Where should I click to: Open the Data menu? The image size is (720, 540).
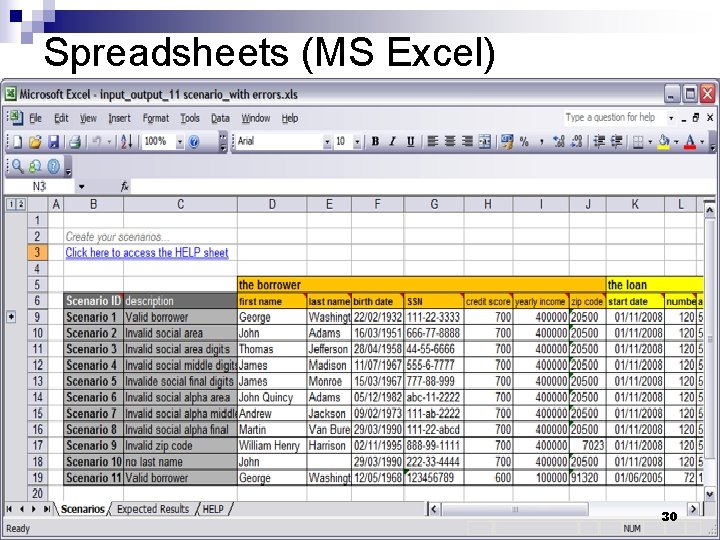[x=220, y=118]
